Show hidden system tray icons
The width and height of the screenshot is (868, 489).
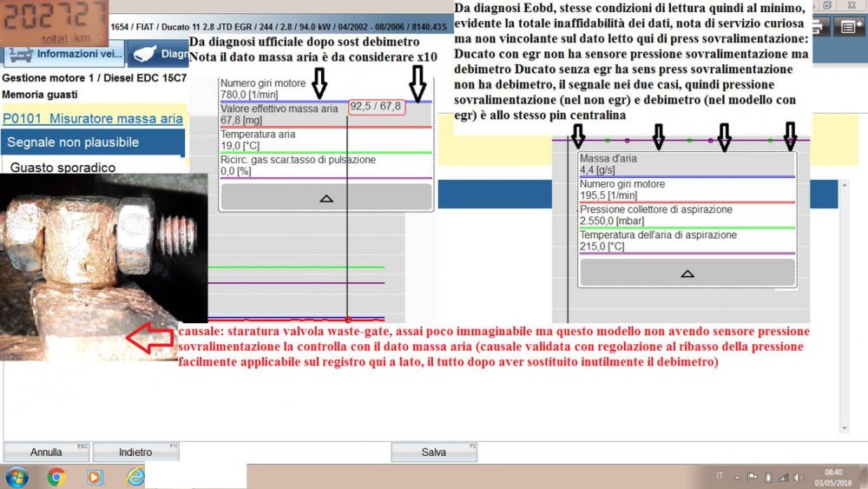737,477
